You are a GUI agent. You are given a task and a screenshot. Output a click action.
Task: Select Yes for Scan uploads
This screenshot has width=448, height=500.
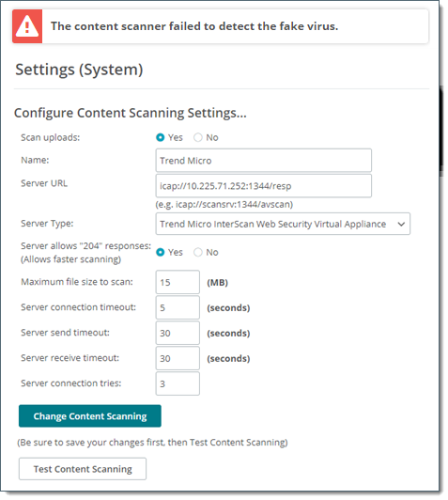(161, 137)
